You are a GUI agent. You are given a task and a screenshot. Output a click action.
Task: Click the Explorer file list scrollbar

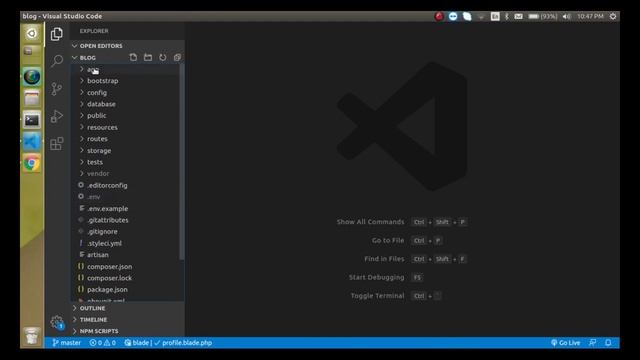pos(182,162)
